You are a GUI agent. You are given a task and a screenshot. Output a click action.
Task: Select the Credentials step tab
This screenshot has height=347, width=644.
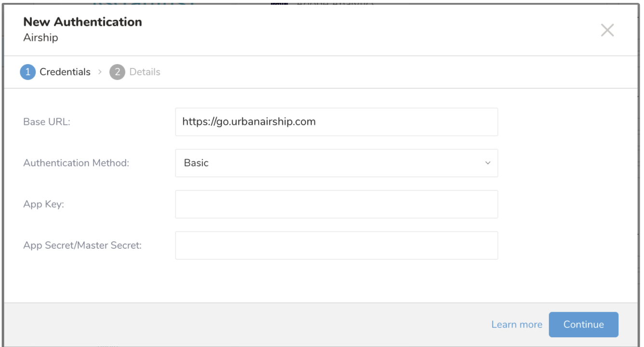65,72
